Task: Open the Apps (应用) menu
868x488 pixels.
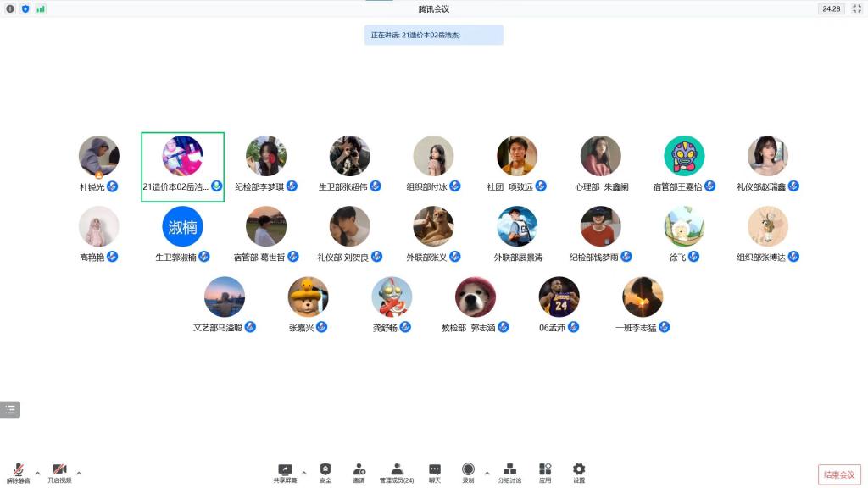Action: (545, 472)
